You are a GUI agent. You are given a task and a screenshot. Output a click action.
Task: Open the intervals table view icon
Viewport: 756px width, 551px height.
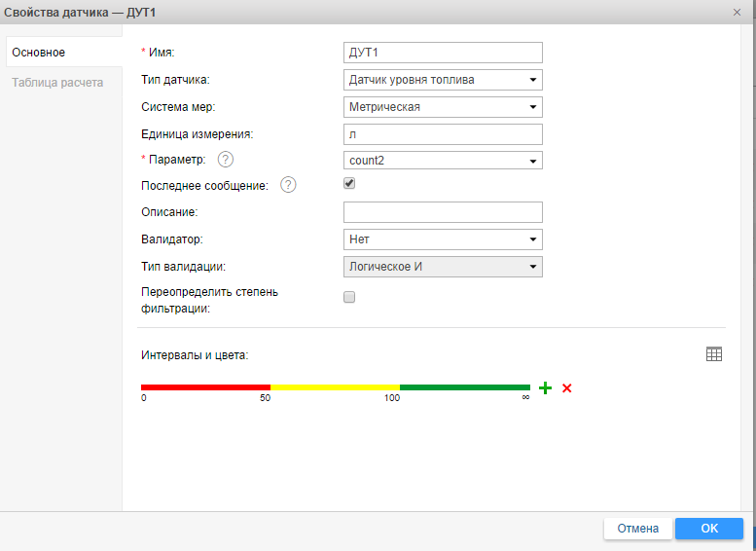click(x=714, y=355)
